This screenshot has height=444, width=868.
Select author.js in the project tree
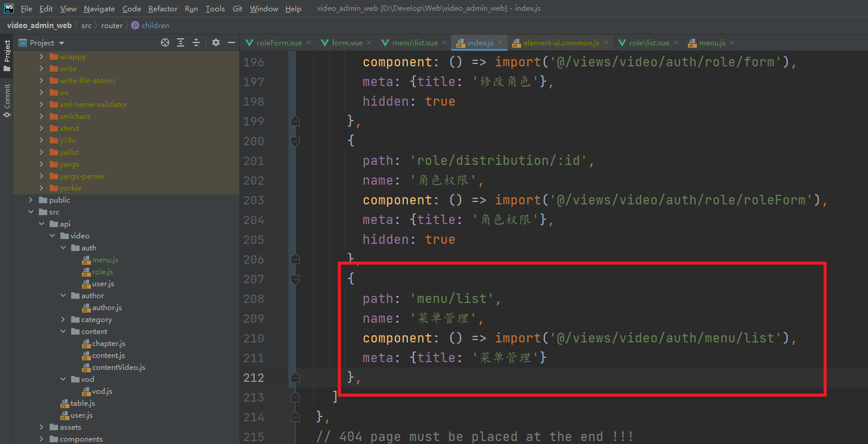[x=107, y=308]
